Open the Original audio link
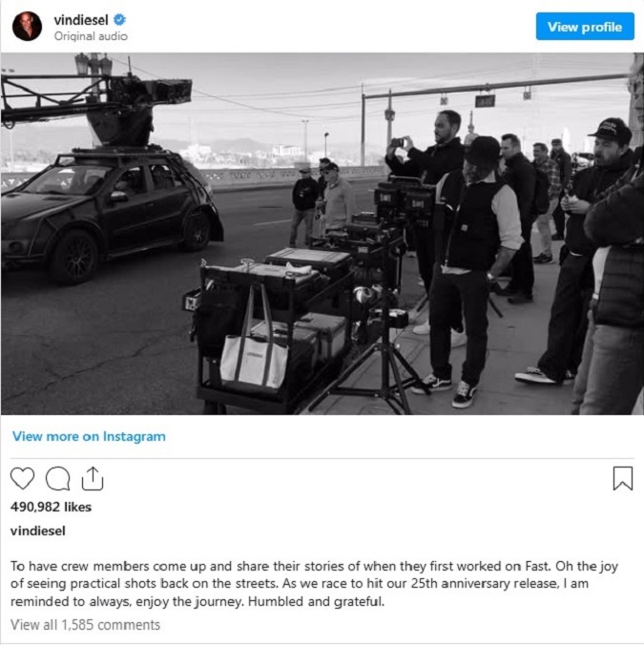The height and width of the screenshot is (645, 644). click(x=91, y=36)
